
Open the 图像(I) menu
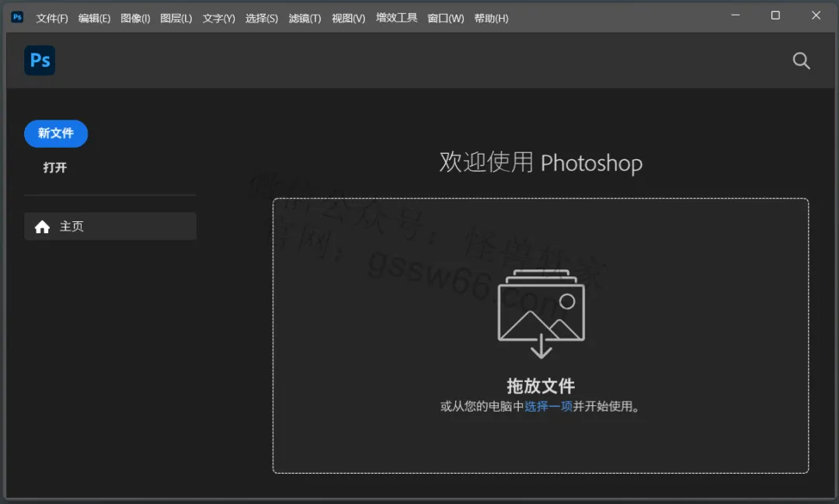point(135,18)
